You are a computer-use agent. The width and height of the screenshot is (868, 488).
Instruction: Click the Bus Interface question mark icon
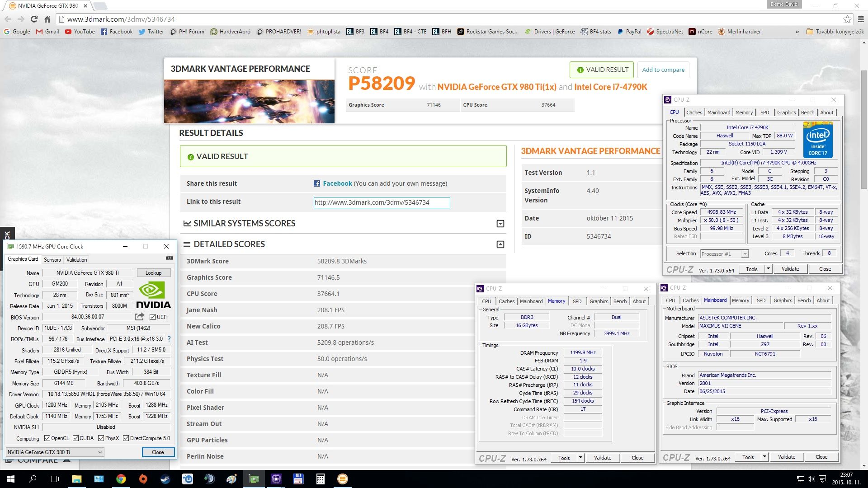169,339
